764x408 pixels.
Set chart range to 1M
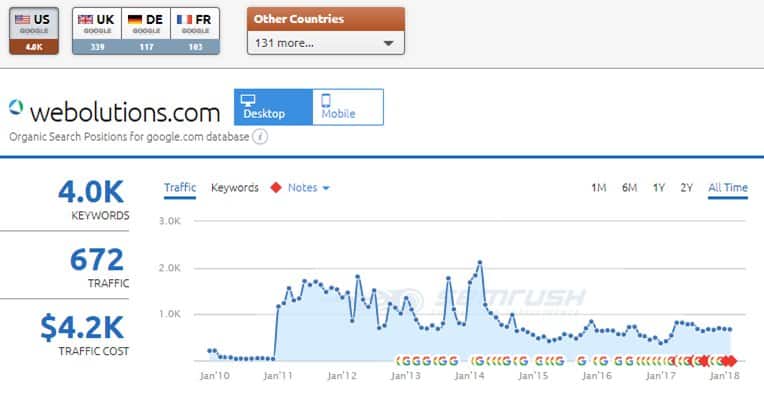pyautogui.click(x=599, y=188)
